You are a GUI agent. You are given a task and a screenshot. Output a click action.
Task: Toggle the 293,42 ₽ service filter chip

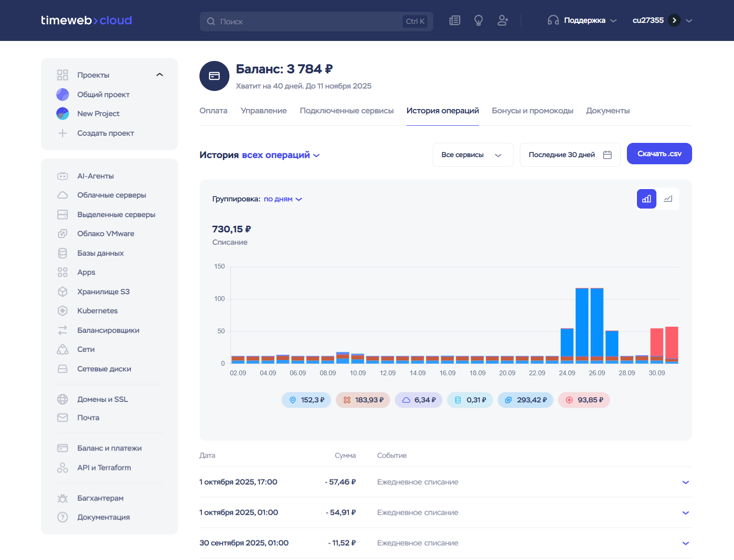click(x=526, y=400)
